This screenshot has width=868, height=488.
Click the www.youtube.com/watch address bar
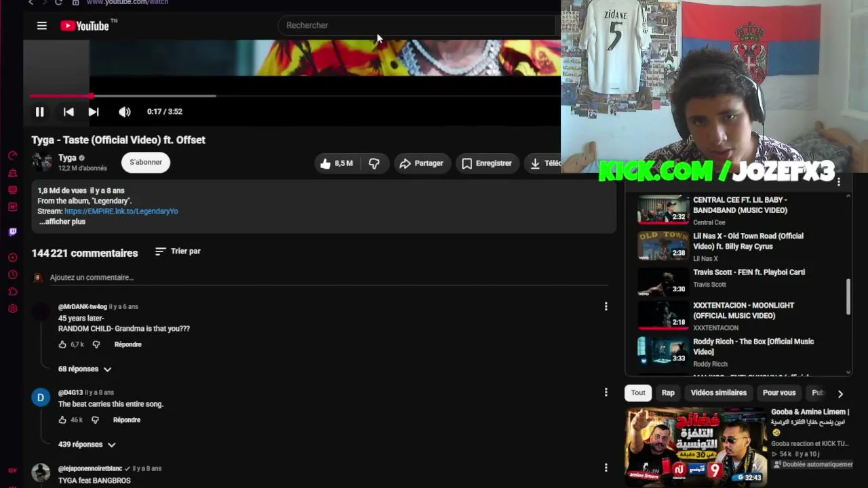(127, 3)
